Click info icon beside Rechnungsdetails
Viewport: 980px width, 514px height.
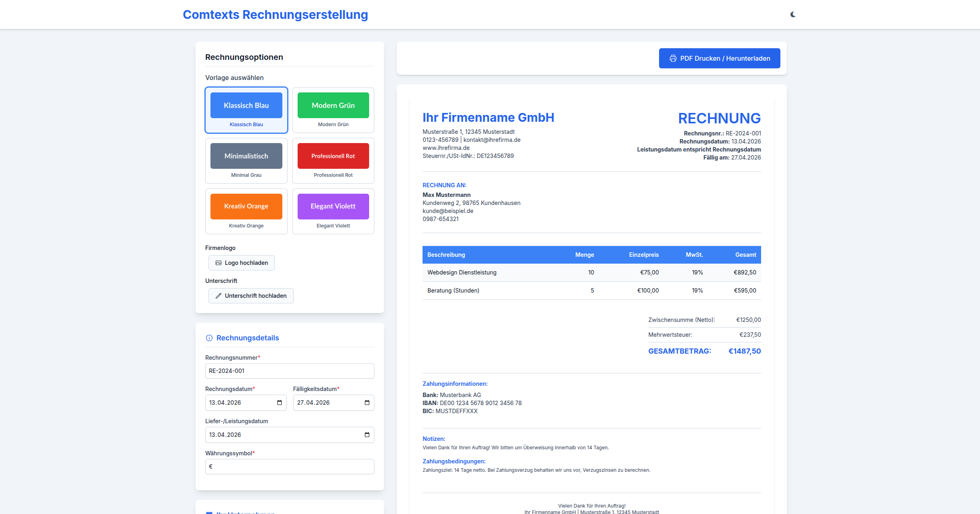click(209, 338)
